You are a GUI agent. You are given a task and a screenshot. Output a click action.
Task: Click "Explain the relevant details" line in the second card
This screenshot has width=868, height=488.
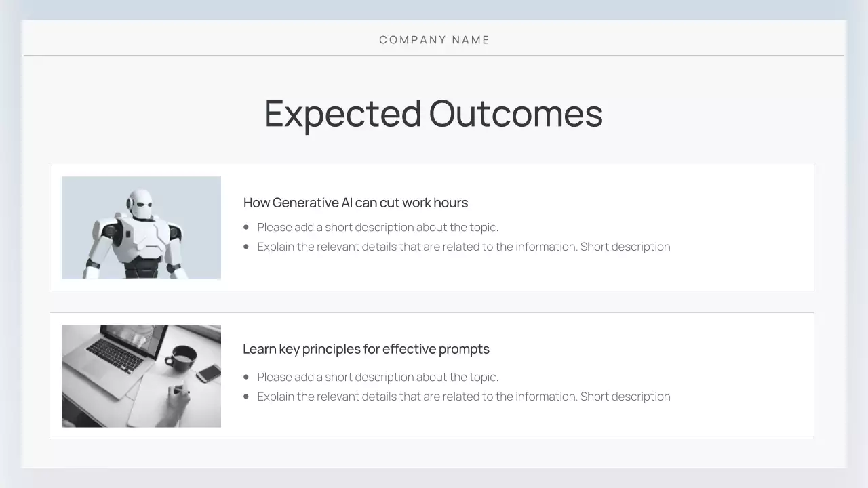tap(463, 396)
